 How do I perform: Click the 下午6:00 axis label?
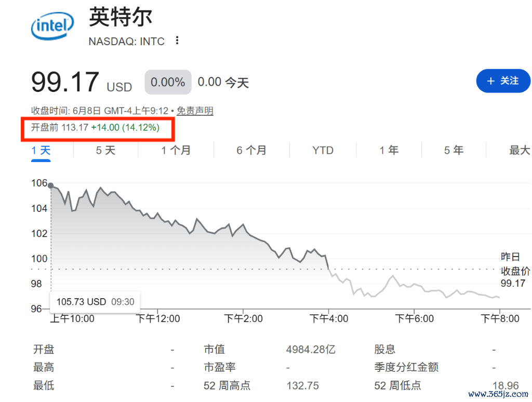tap(414, 319)
